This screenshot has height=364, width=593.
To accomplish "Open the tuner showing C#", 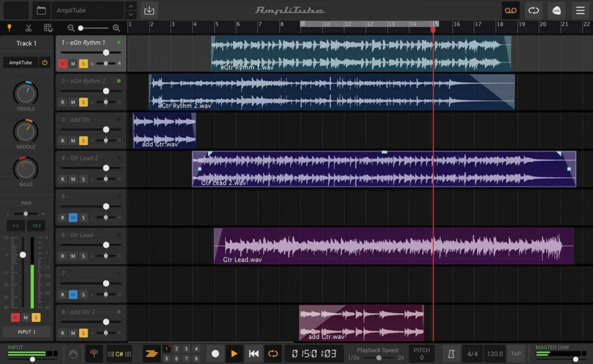I will [119, 354].
